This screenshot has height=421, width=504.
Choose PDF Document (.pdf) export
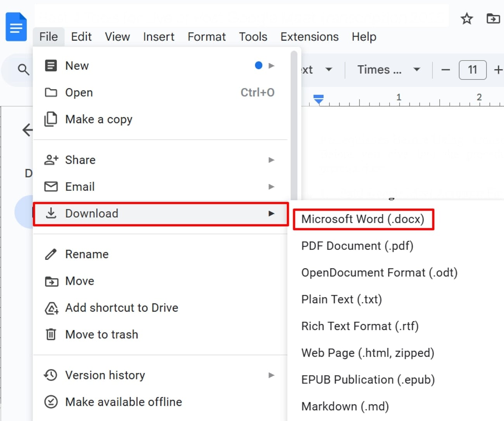coord(357,246)
